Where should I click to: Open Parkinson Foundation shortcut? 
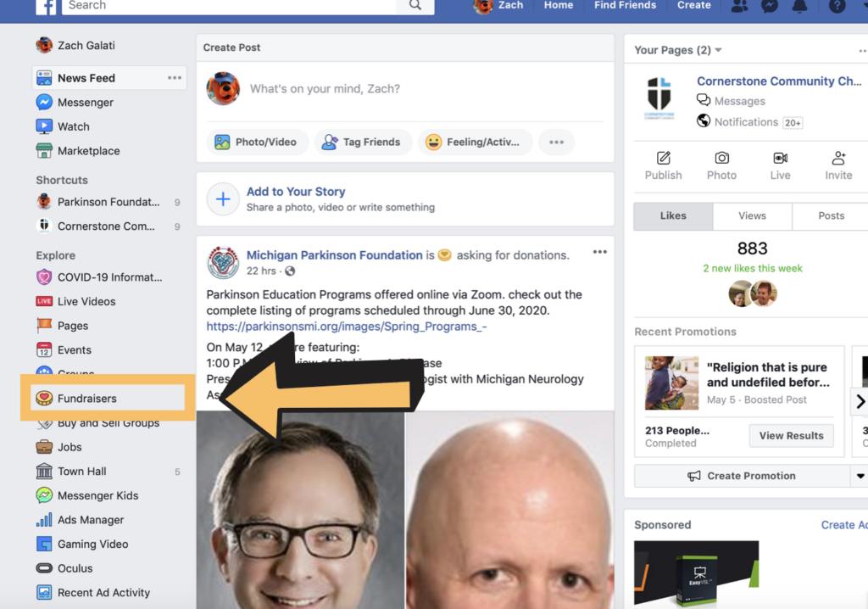(98, 202)
